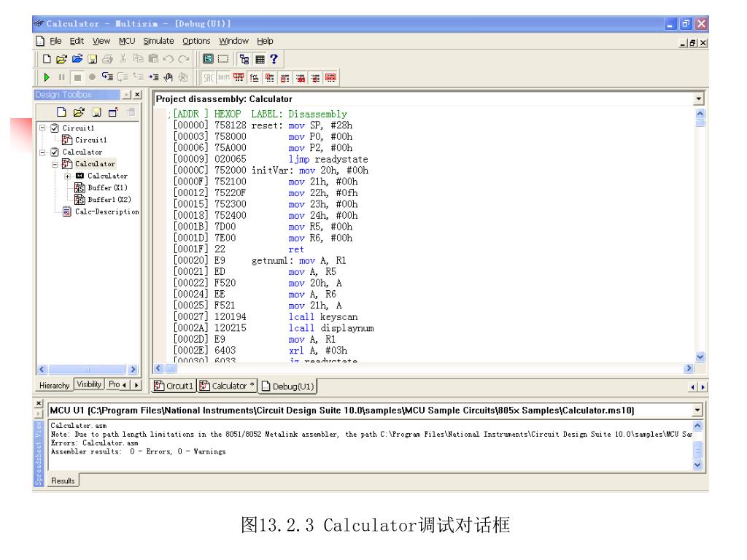Switch to the Visibility tab
This screenshot has height=560, width=747.
point(89,384)
